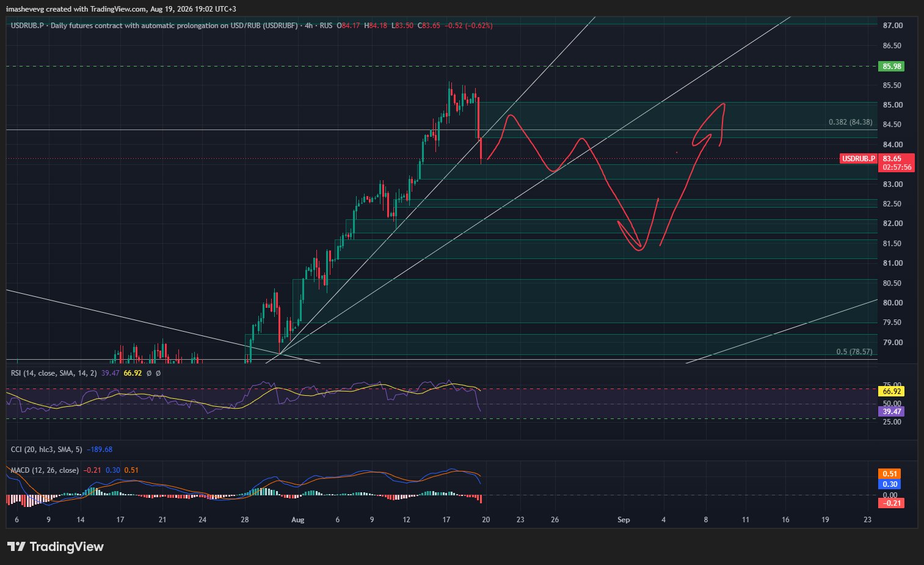Image resolution: width=924 pixels, height=565 pixels.
Task: Click the 20 date label on time axis
Action: pos(486,520)
